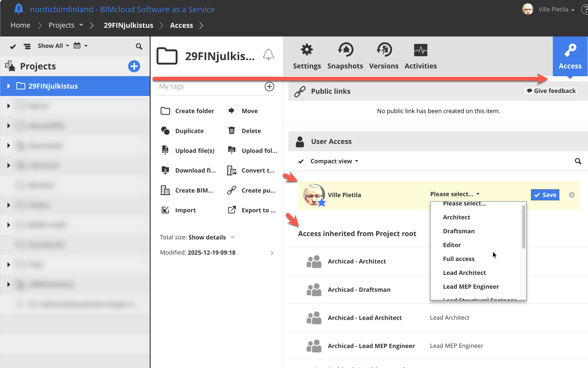Click the Delete action
The height and width of the screenshot is (368, 588).
click(251, 130)
